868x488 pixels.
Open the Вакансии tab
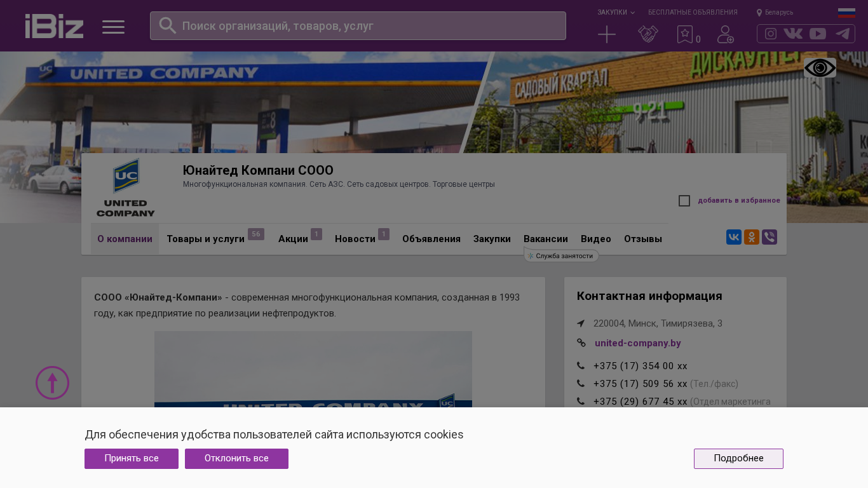(546, 239)
